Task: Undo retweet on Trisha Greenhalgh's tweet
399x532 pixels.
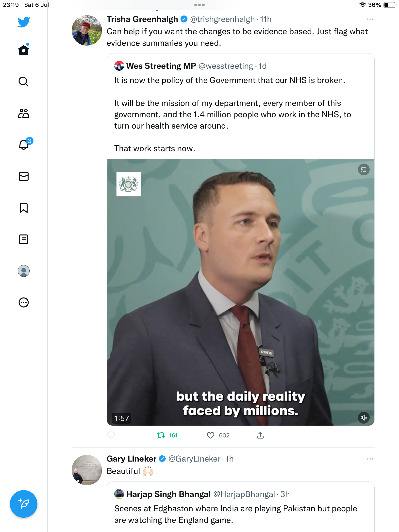Action: point(161,435)
